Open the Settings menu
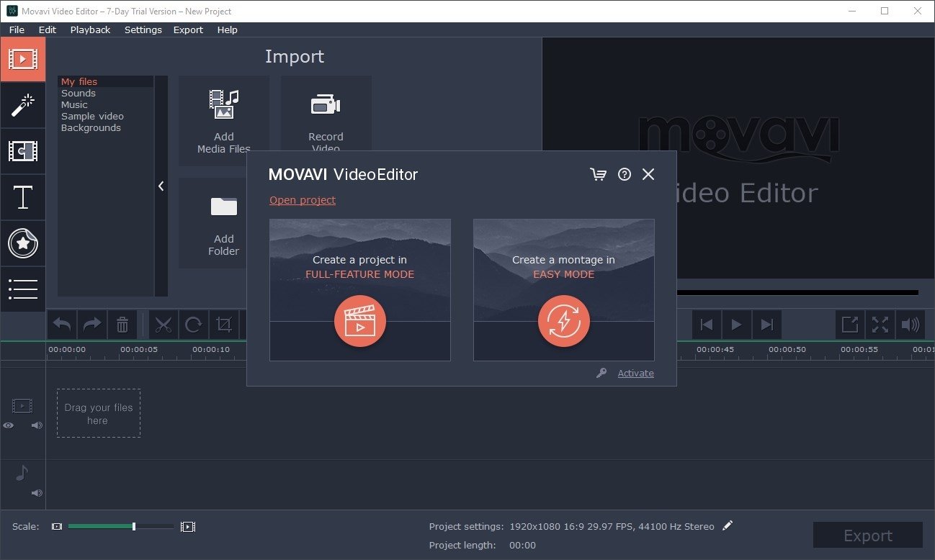 143,30
